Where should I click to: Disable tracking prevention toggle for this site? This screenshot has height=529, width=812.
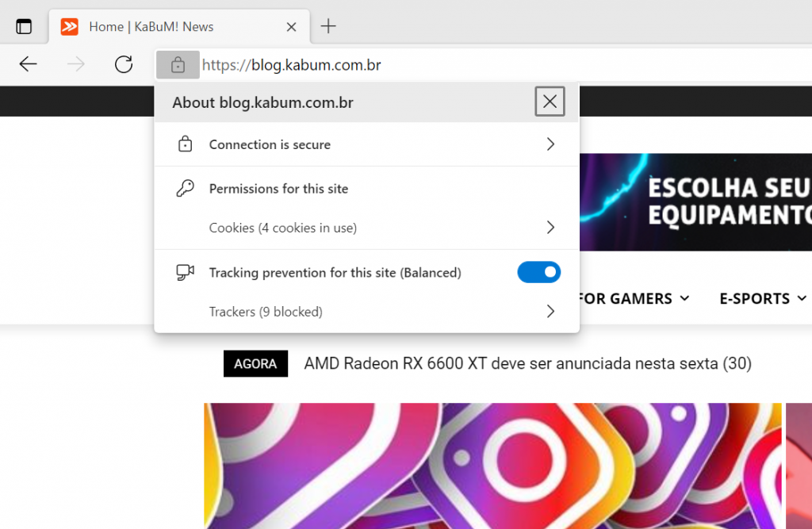538,273
